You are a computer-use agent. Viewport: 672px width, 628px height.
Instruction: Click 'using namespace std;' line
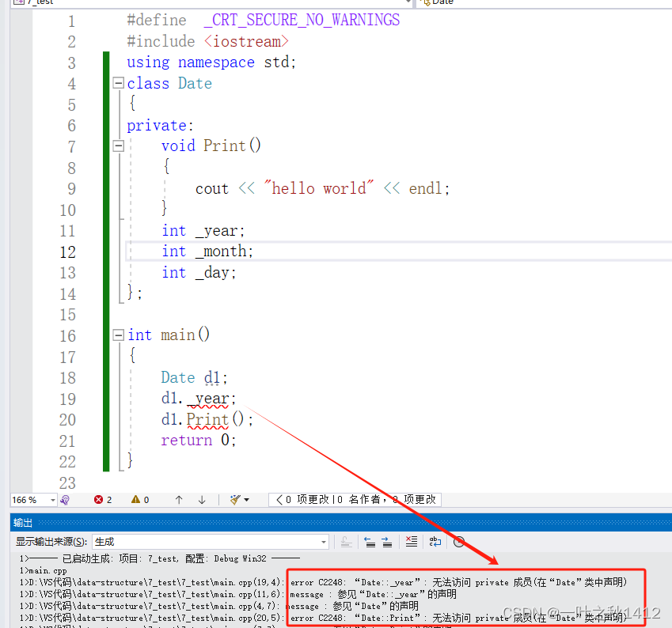point(211,62)
